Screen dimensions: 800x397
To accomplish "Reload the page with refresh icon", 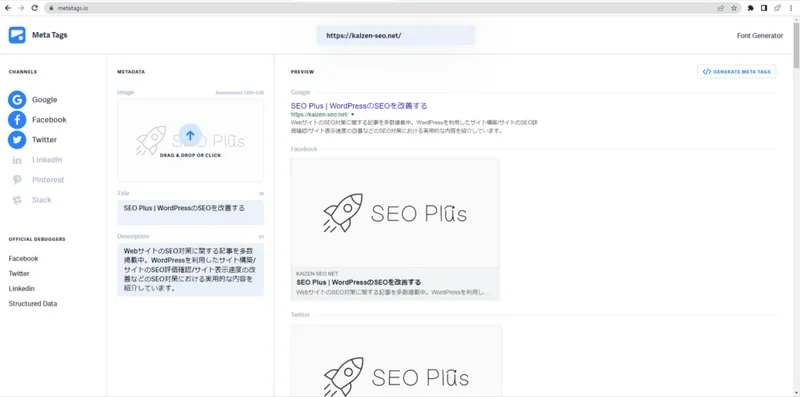I will point(35,8).
